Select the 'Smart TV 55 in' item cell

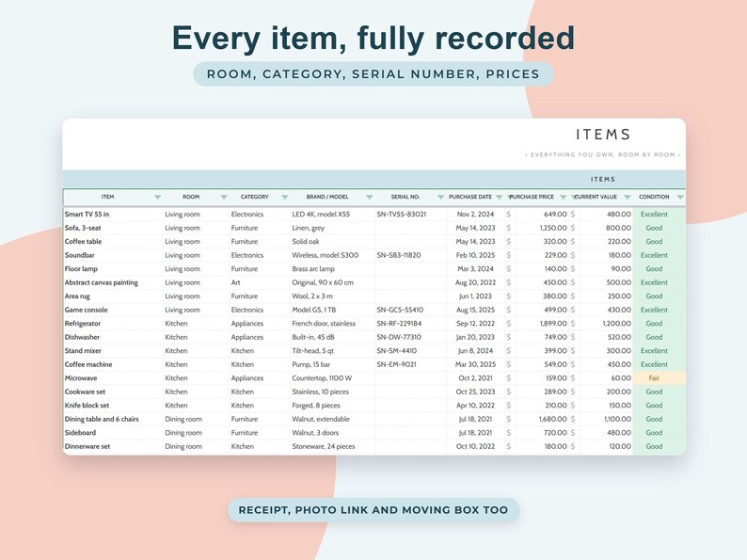pos(113,215)
